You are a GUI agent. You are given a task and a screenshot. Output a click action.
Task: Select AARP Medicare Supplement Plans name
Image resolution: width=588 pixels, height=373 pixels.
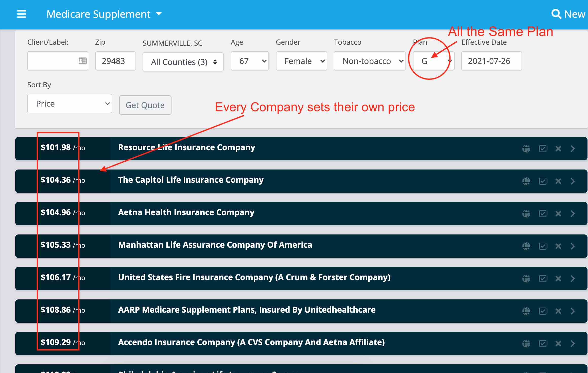[247, 310]
